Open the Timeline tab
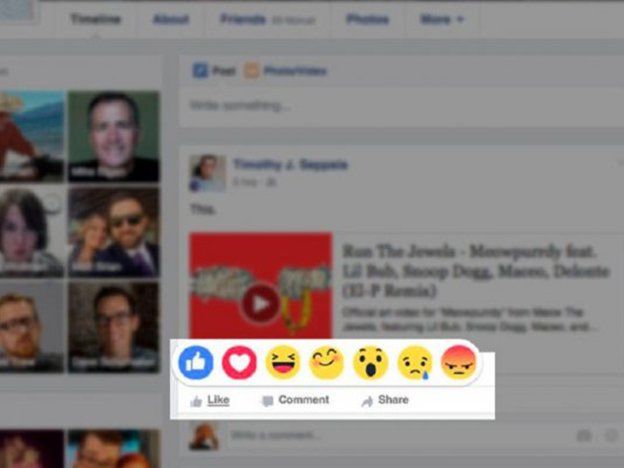 point(96,19)
